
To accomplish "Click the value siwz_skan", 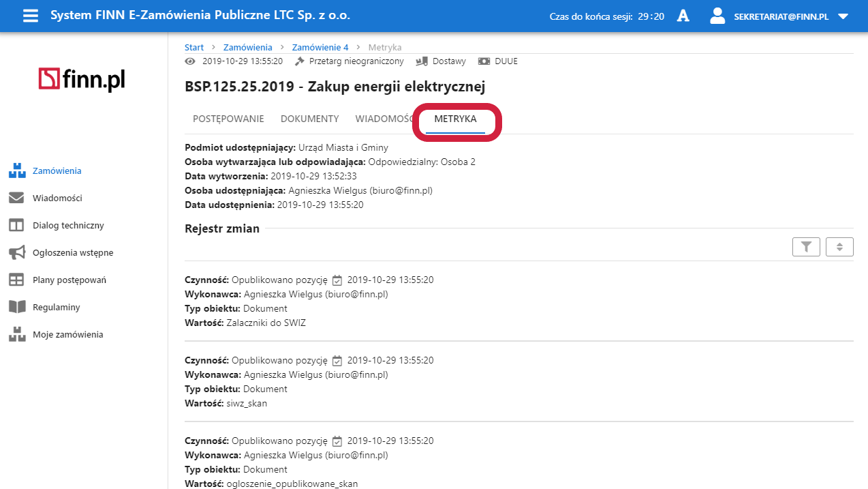I will pyautogui.click(x=246, y=403).
